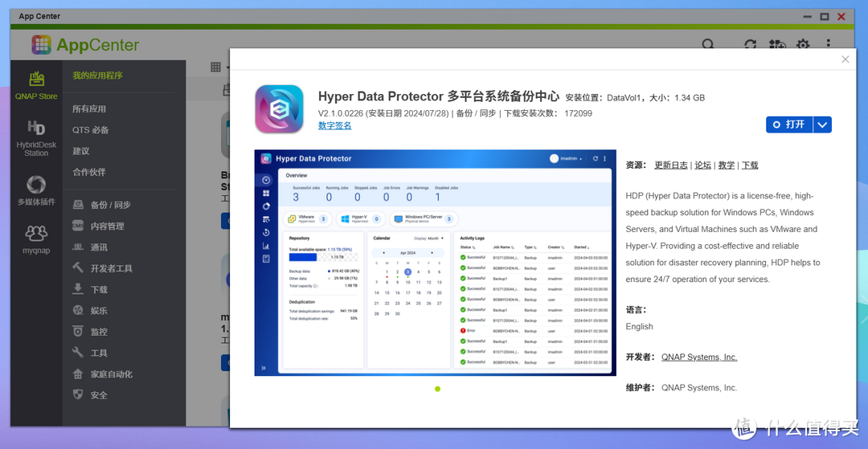Click the QNAP Systems, Inc. developer link

click(698, 357)
